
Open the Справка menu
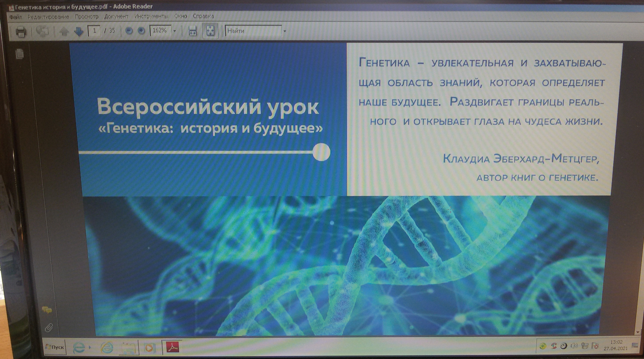[203, 17]
